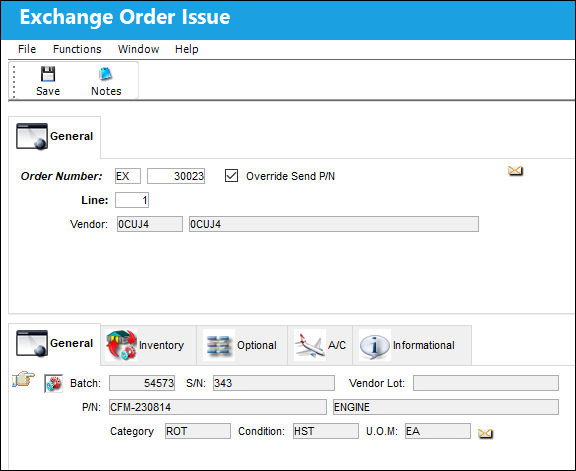
Task: Click the 'U.O.M:' label
Action: (382, 431)
